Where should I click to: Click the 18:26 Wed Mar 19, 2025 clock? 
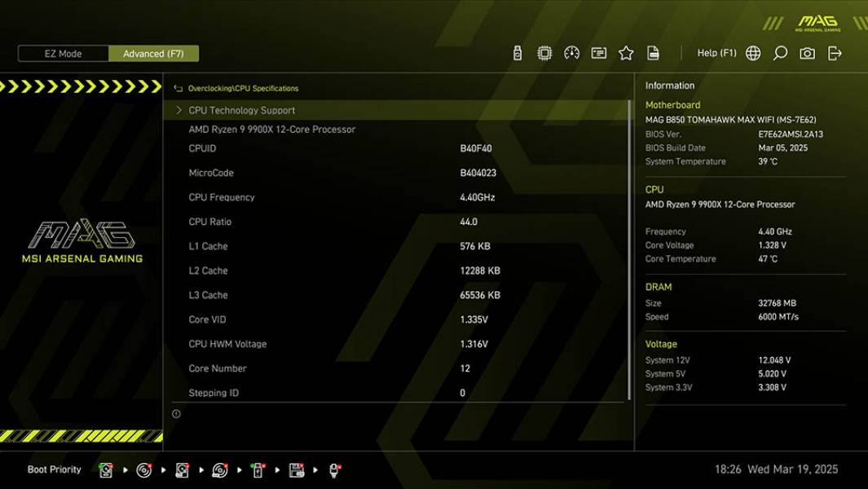click(x=776, y=469)
